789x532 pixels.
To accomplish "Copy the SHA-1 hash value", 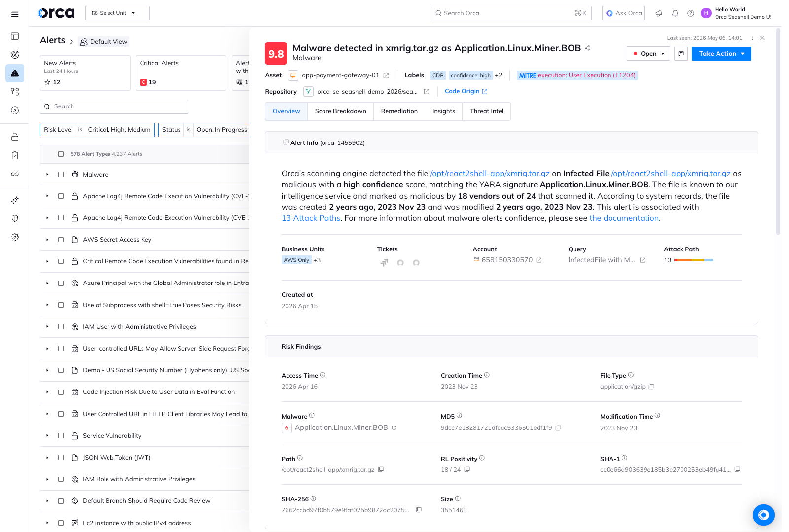I will click(x=738, y=470).
